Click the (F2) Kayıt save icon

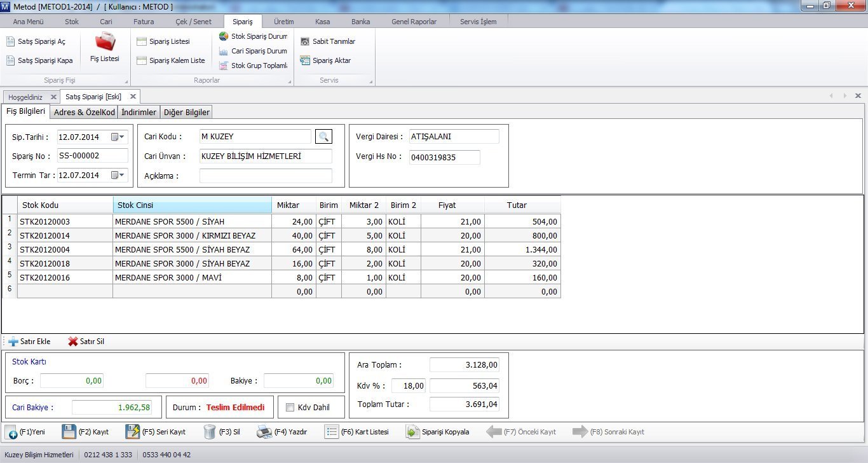coord(69,432)
